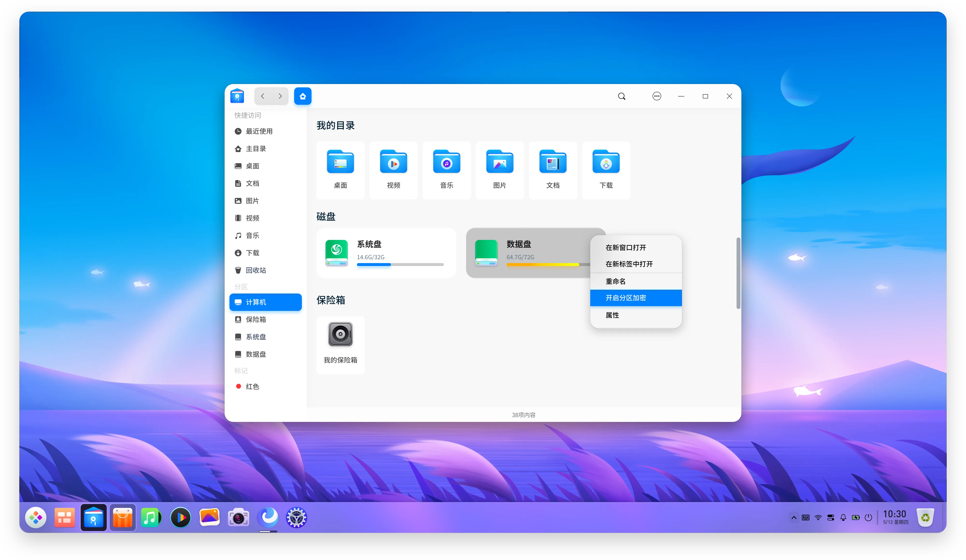This screenshot has height=560, width=966.
Task: Go forward with the right arrow button
Action: (280, 96)
